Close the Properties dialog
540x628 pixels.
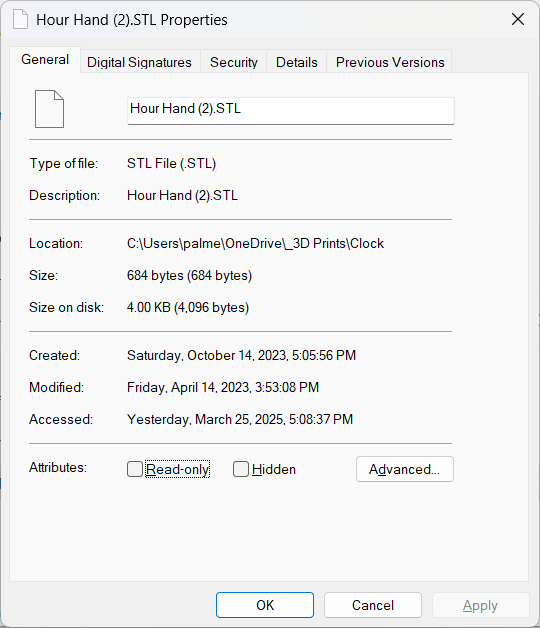tap(518, 19)
